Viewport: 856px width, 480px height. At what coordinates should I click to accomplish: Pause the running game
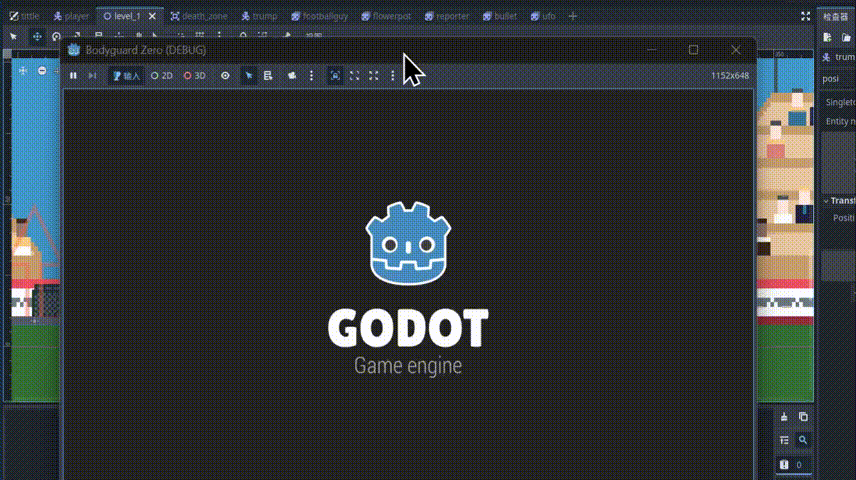[x=73, y=75]
